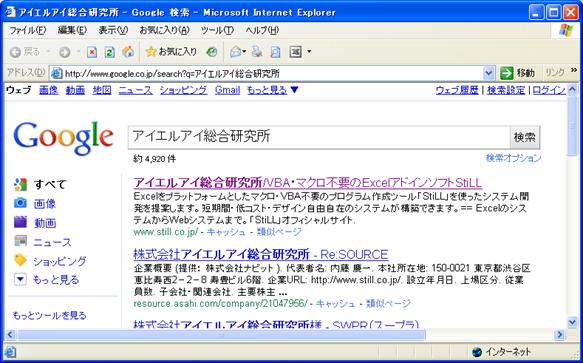Click the インターネット zone globe icon
This screenshot has width=583, height=363.
pos(477,351)
